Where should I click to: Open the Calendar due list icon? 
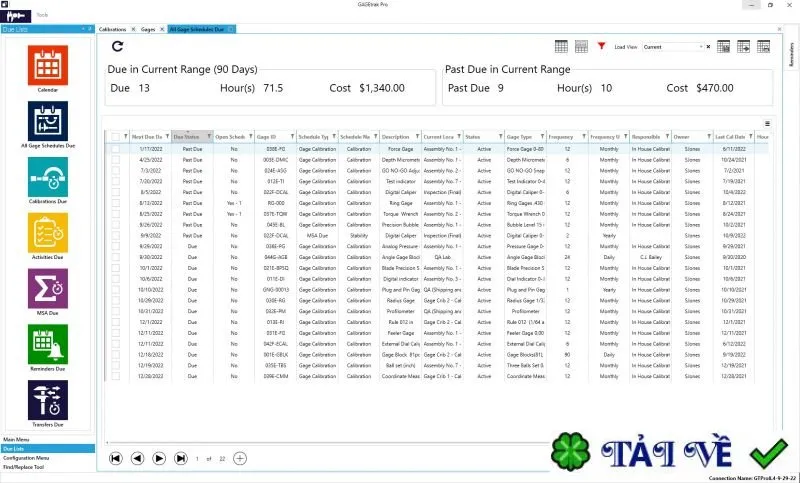point(47,65)
